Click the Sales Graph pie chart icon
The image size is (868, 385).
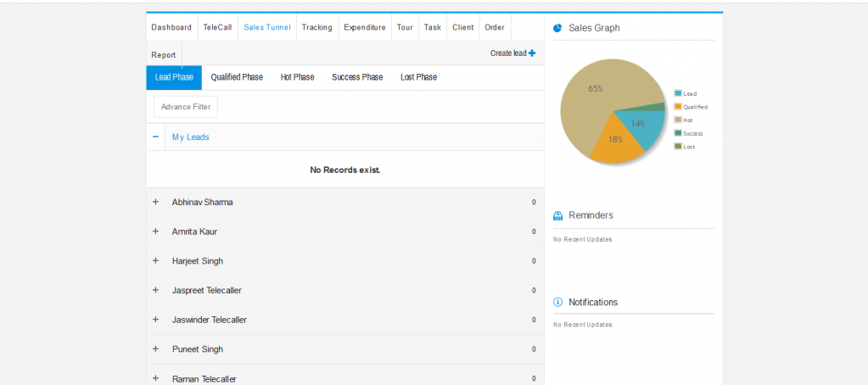tap(557, 28)
